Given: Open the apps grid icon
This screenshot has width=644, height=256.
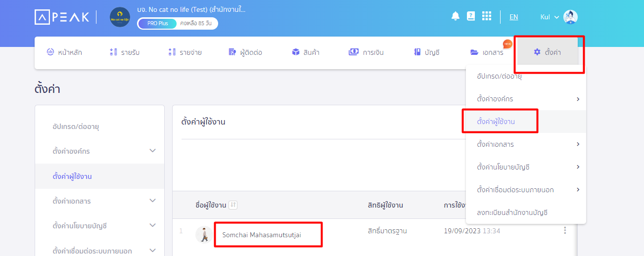Looking at the screenshot, I should pos(487,16).
